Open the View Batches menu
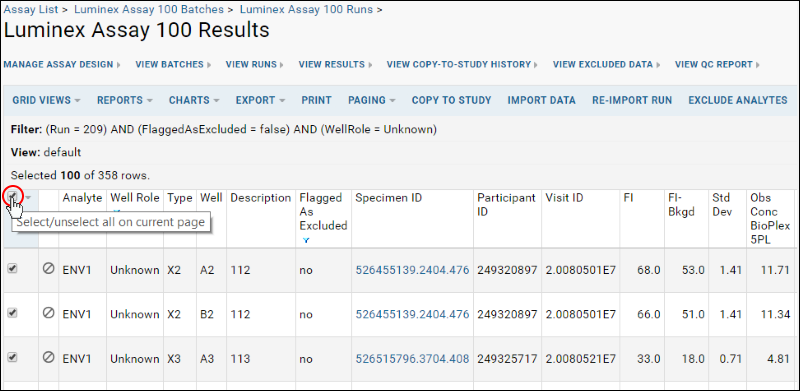 173,64
